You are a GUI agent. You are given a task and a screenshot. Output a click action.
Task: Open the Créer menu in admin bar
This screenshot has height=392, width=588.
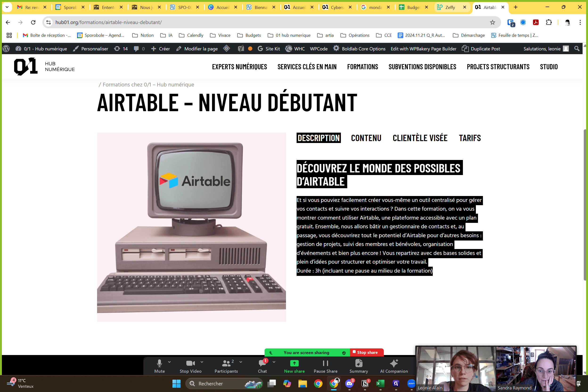tap(160, 49)
